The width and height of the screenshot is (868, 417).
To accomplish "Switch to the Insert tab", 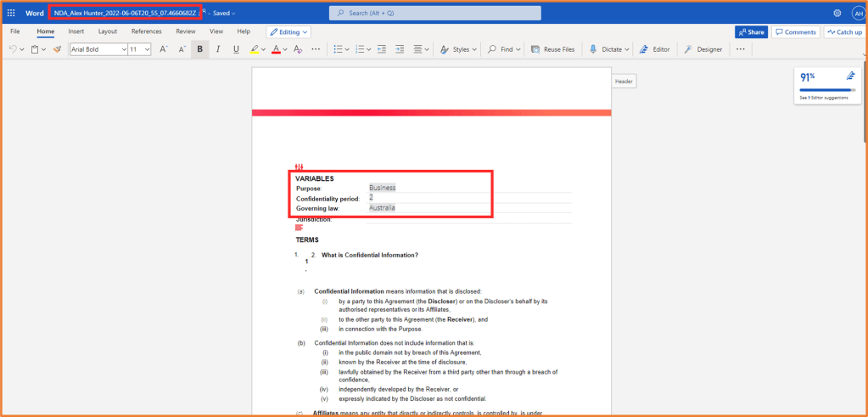I will click(x=76, y=31).
